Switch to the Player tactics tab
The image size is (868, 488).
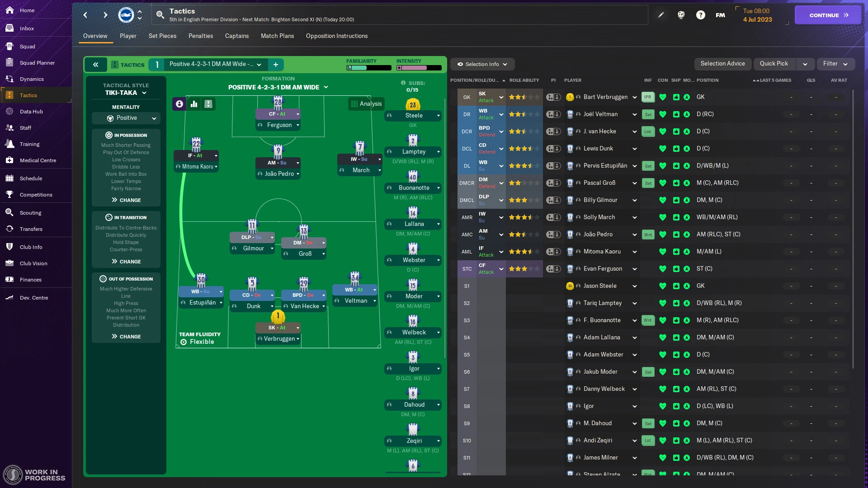click(127, 36)
